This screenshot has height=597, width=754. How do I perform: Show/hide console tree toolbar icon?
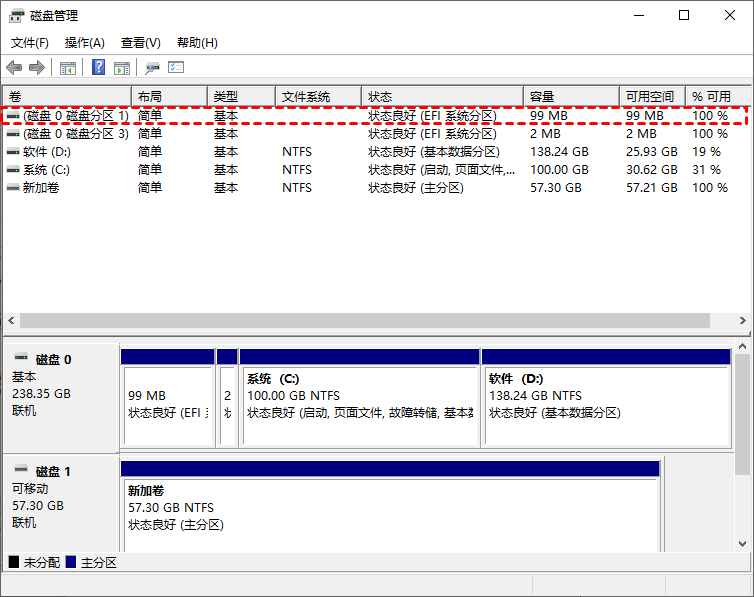pyautogui.click(x=68, y=68)
